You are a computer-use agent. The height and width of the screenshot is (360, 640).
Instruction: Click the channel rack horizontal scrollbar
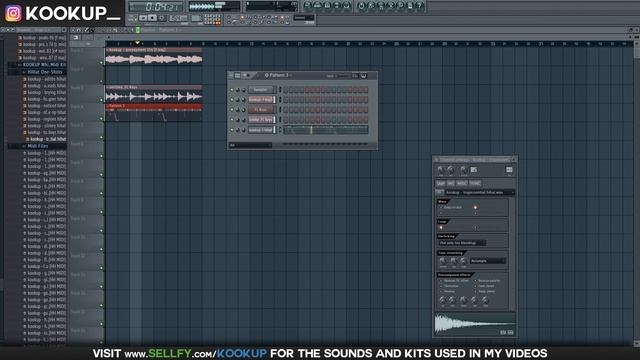pyautogui.click(x=325, y=144)
